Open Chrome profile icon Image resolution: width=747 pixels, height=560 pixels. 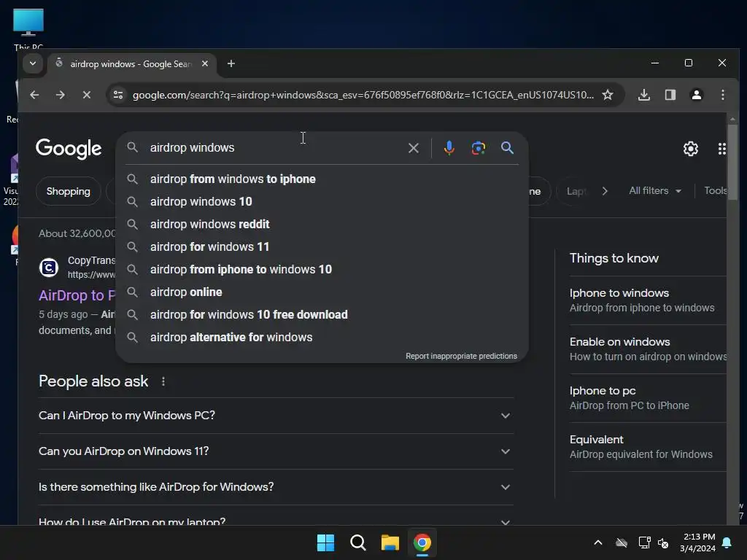[x=697, y=95]
